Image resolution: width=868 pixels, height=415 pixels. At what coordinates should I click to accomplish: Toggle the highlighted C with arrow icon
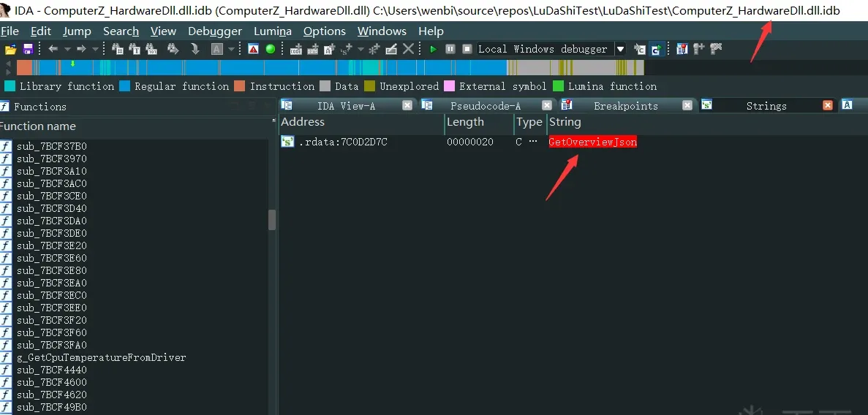coord(657,49)
